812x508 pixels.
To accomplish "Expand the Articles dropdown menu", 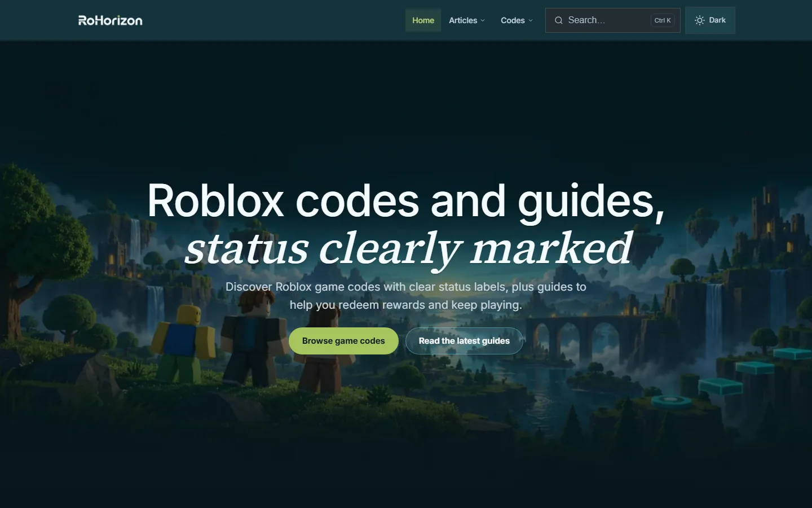I will (x=467, y=20).
